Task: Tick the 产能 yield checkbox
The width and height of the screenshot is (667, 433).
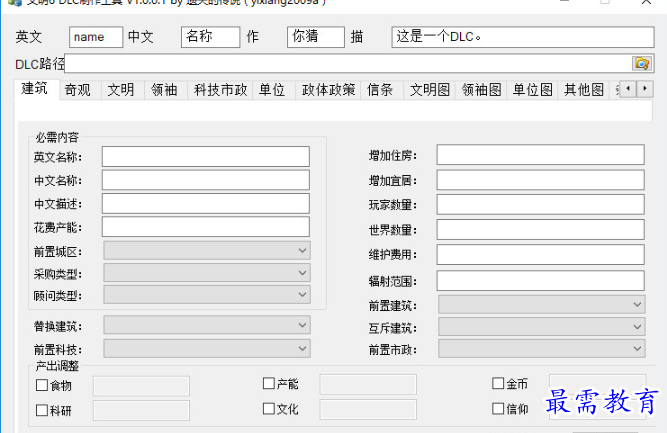Action: click(x=268, y=383)
